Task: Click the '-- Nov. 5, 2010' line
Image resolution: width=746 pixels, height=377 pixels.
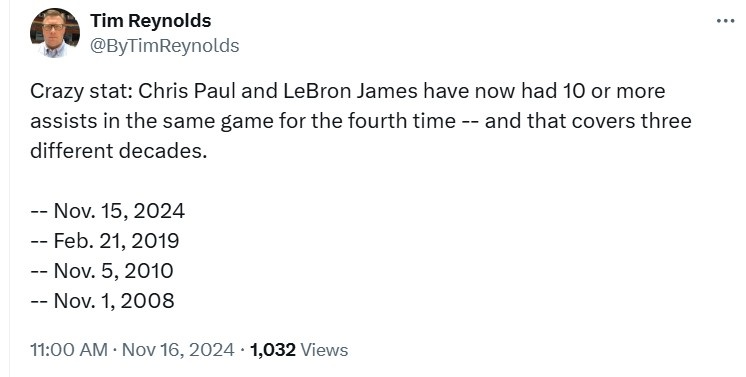Action: [102, 271]
